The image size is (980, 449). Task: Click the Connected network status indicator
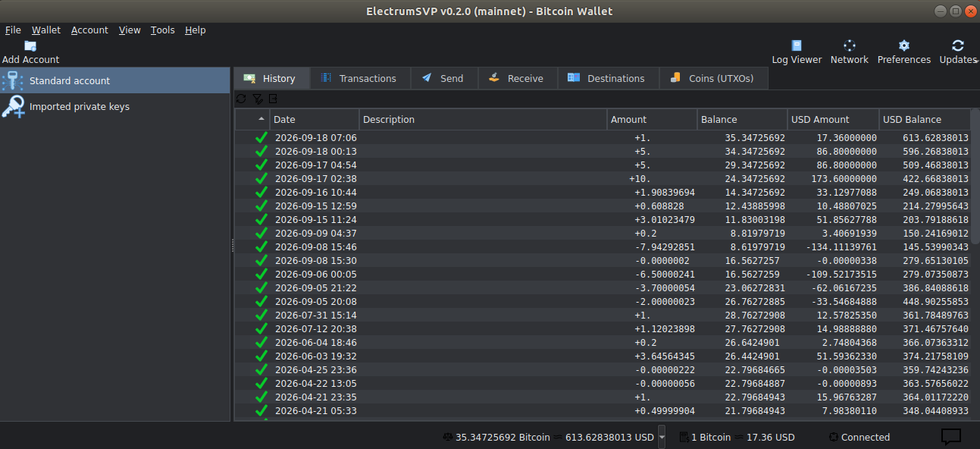tap(859, 437)
